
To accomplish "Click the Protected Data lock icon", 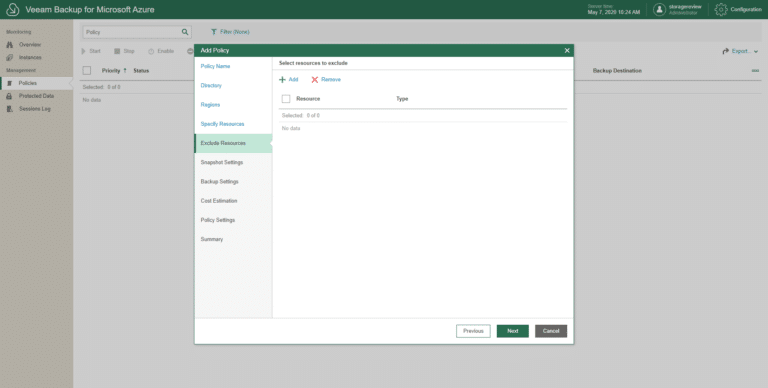I will pos(9,96).
